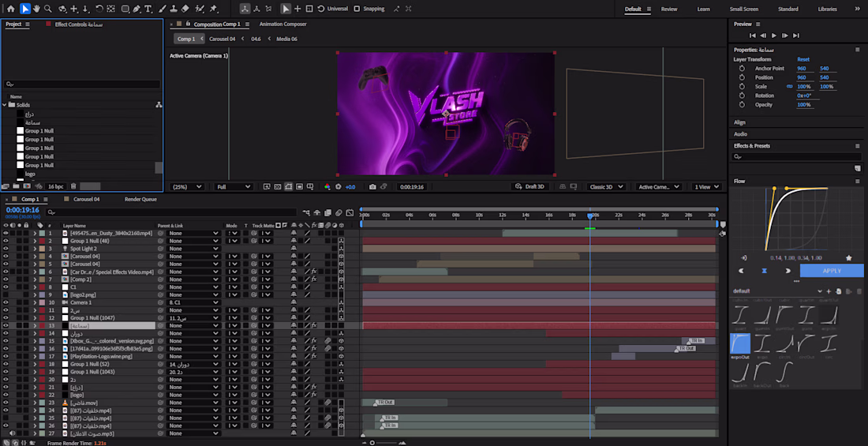Select the Zoom magnifier tool
The height and width of the screenshot is (446, 868).
48,9
